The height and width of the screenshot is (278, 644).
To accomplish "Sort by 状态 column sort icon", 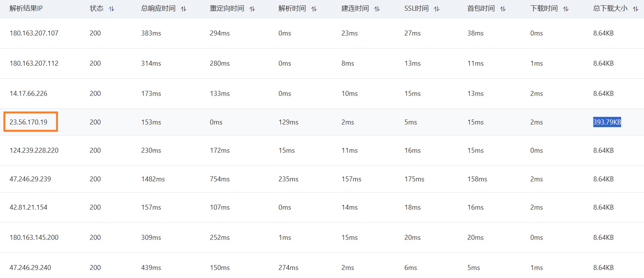I will point(111,9).
